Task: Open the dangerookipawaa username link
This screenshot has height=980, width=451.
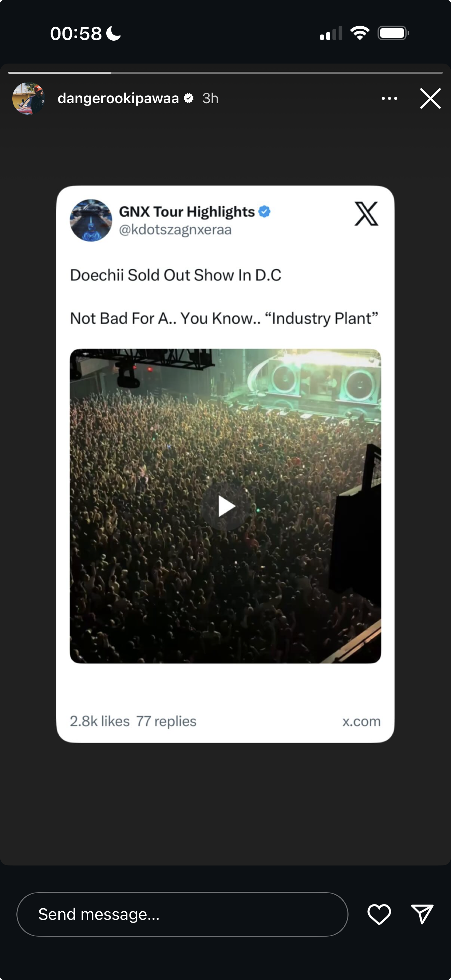Action: [x=118, y=98]
